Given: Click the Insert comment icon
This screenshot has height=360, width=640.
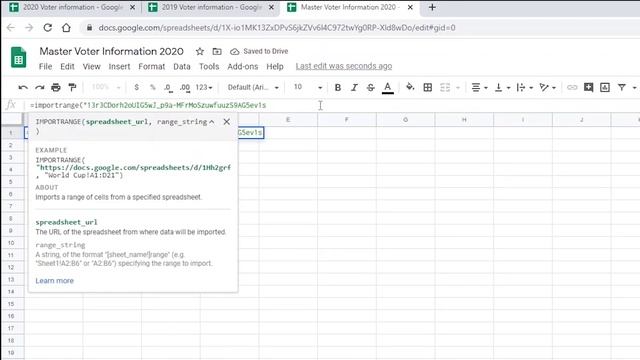Looking at the screenshot, I should [x=588, y=87].
